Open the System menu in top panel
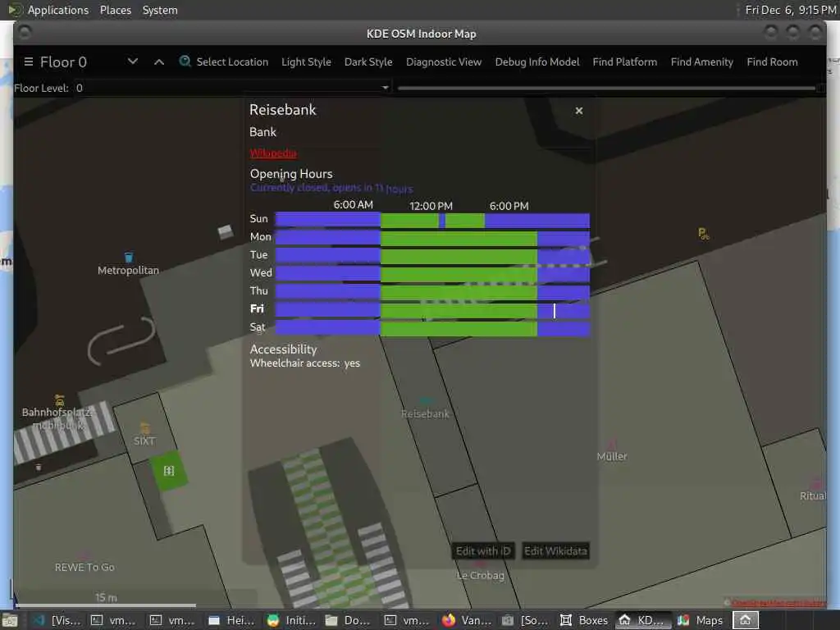Image resolution: width=840 pixels, height=630 pixels. tap(160, 10)
